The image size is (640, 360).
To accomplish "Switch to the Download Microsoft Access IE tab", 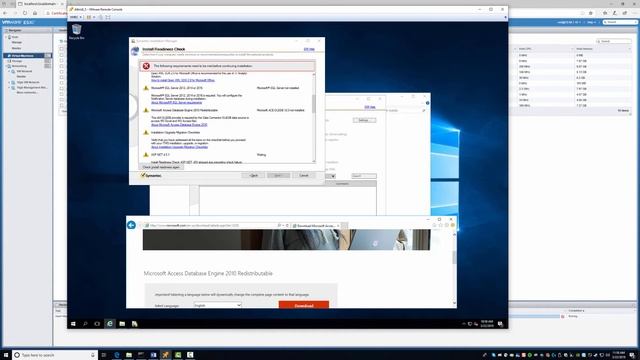I will (316, 225).
